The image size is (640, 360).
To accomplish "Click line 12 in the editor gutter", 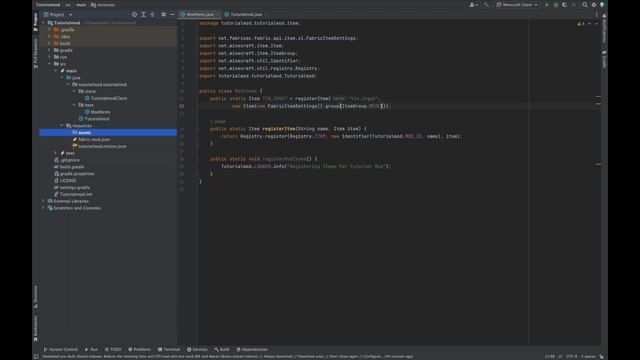I will [182, 106].
